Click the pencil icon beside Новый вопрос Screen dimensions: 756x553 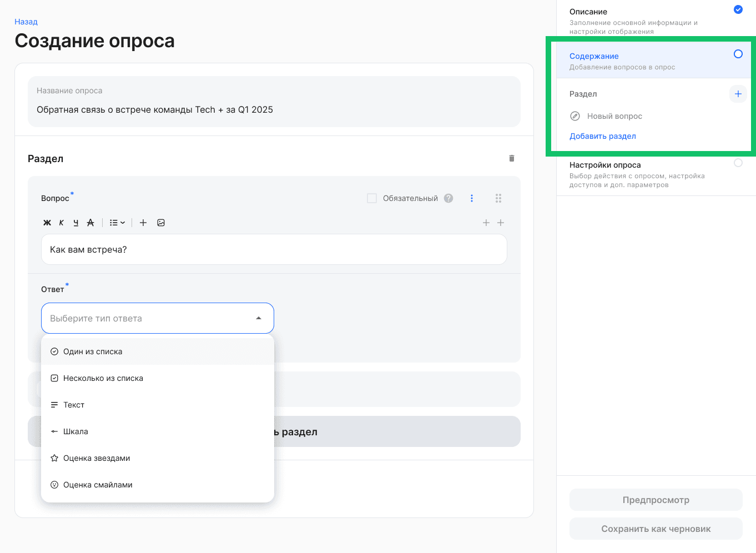click(575, 116)
